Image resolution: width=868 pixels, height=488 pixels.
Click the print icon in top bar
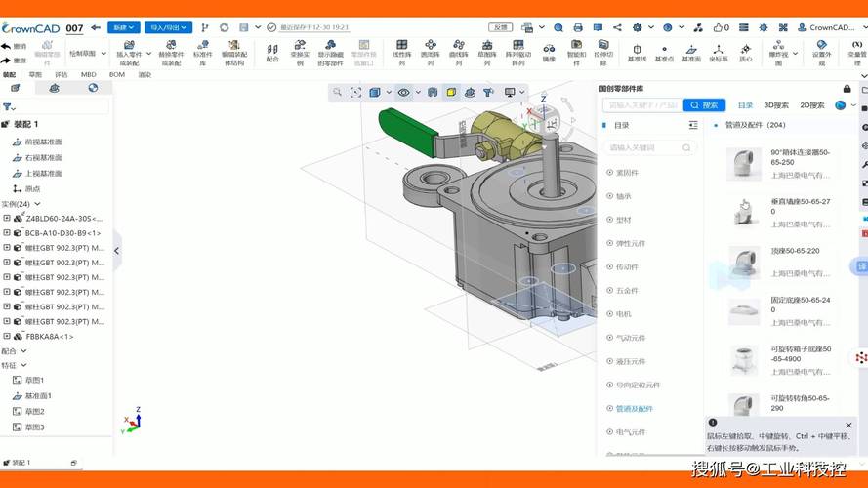tap(578, 27)
